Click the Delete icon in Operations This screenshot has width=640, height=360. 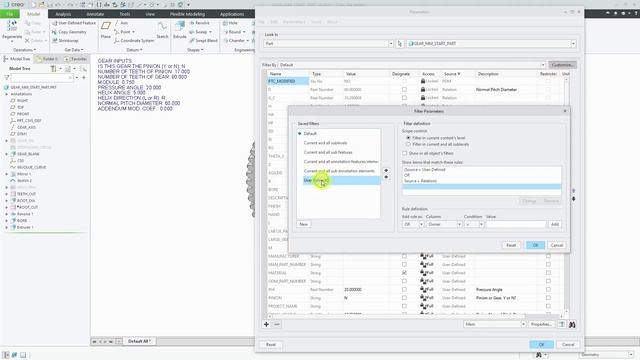(27, 40)
